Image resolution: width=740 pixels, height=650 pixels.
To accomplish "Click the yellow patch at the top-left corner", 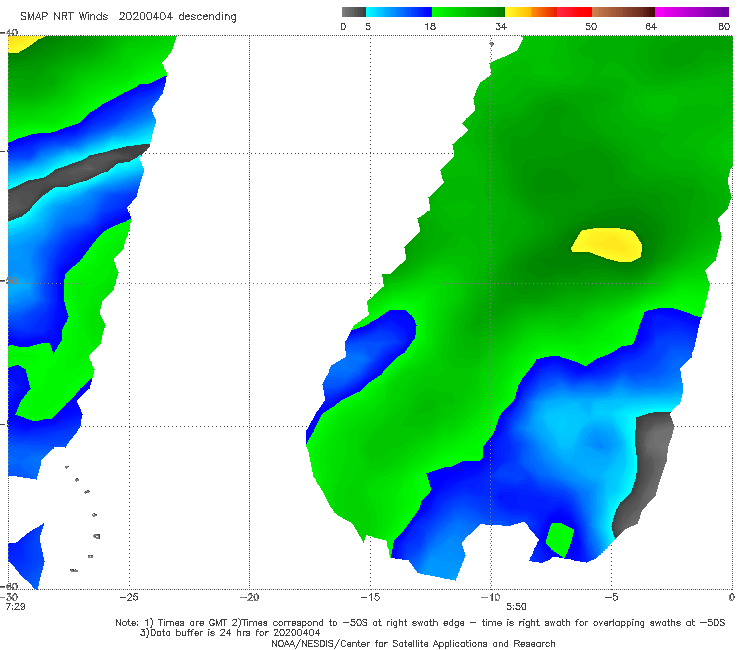I will 23,43.
